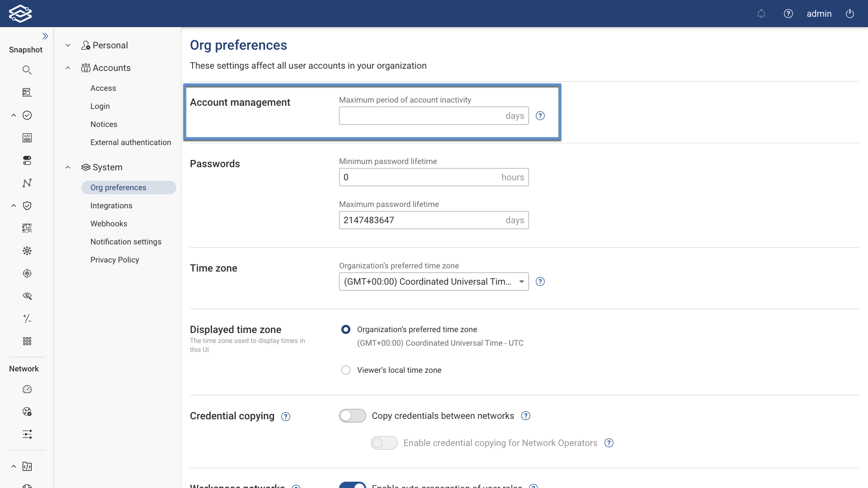The height and width of the screenshot is (488, 868).
Task: Select Organization's preferred time zone radio
Action: (x=346, y=329)
